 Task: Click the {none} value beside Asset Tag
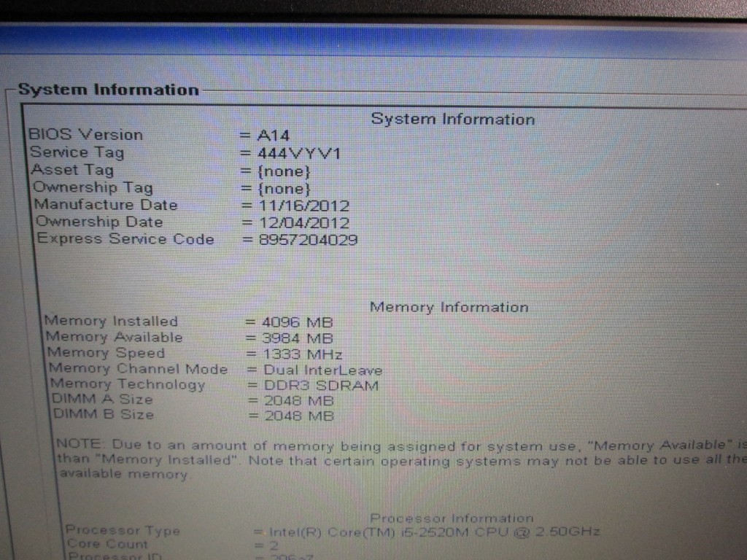(285, 171)
